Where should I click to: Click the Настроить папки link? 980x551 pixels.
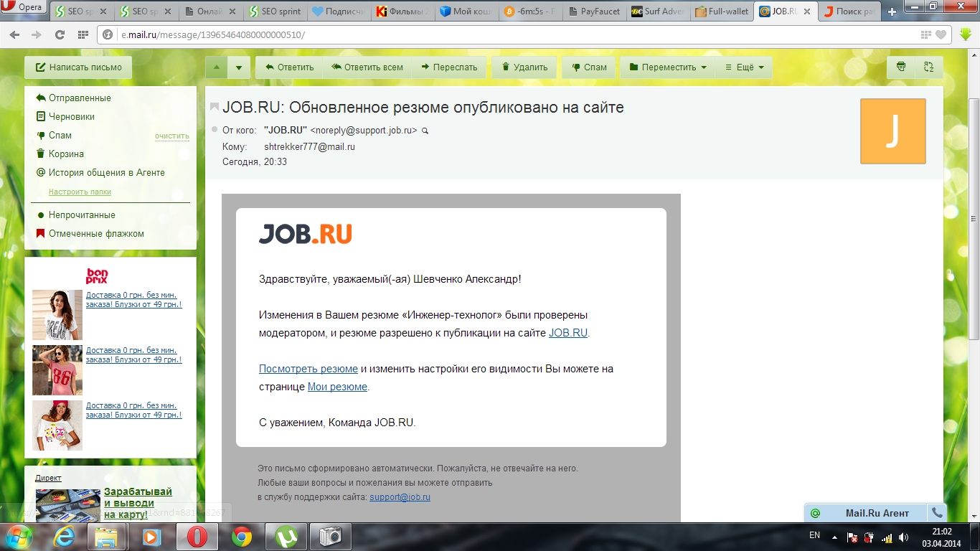80,192
